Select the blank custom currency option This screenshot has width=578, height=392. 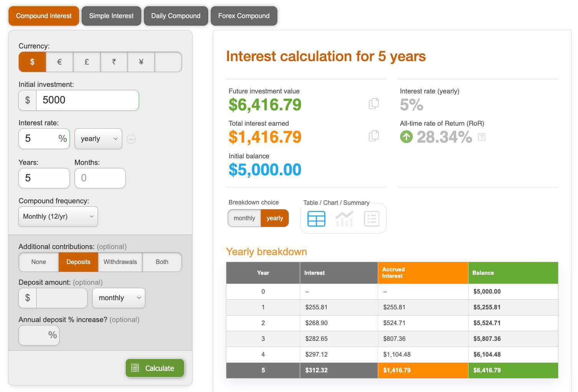tap(168, 62)
